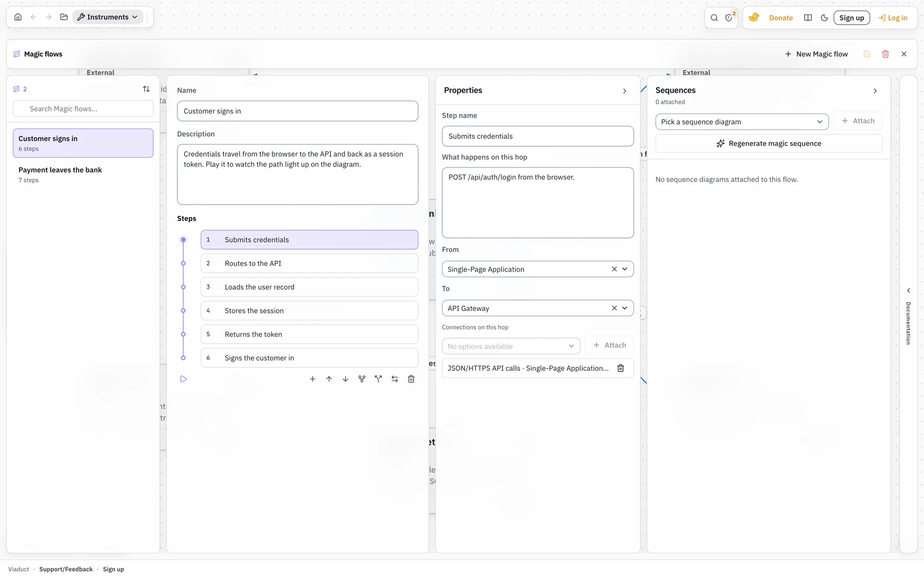Click the swap direction arrows icon
The width and height of the screenshot is (924, 578).
pyautogui.click(x=395, y=379)
